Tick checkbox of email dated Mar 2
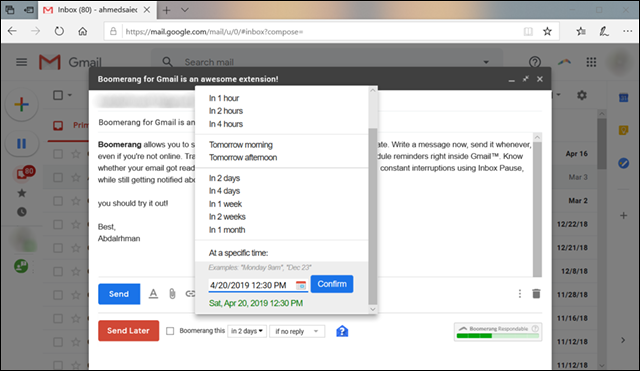The height and width of the screenshot is (371, 640). click(x=58, y=201)
